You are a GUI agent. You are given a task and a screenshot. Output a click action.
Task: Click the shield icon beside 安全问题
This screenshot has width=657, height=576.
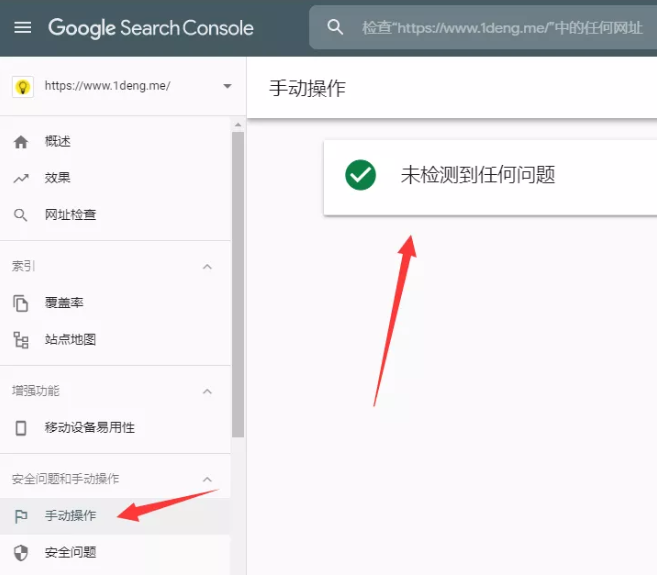coord(21,553)
